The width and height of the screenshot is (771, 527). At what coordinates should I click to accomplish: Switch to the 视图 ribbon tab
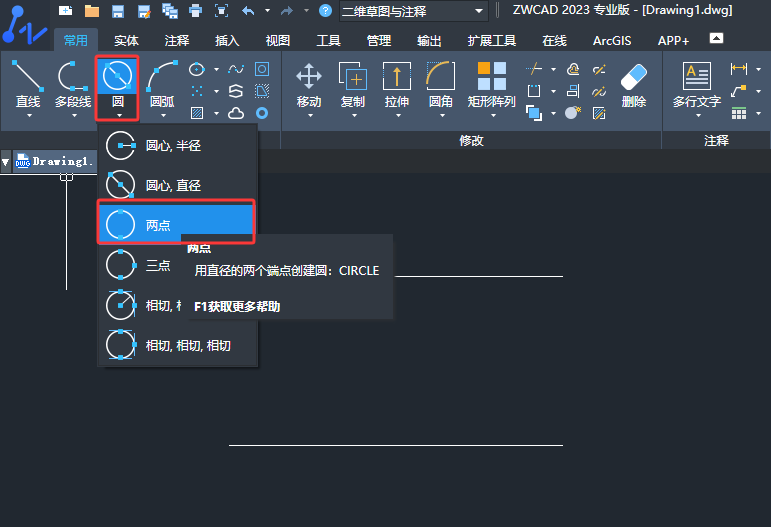tap(278, 40)
